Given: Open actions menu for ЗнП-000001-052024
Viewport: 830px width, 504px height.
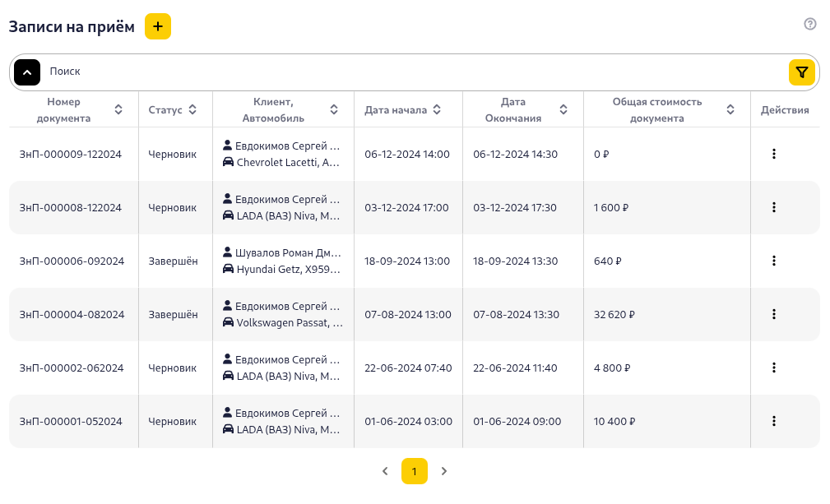Looking at the screenshot, I should click(x=773, y=421).
